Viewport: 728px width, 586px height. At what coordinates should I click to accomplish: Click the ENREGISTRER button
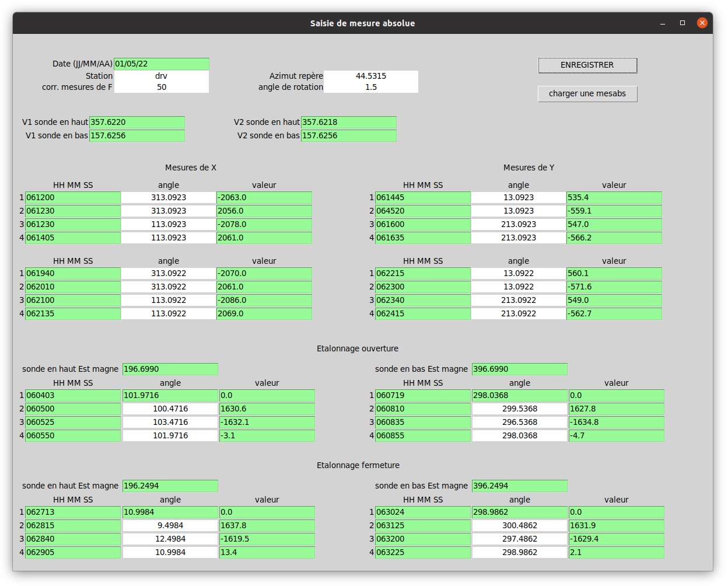point(587,65)
